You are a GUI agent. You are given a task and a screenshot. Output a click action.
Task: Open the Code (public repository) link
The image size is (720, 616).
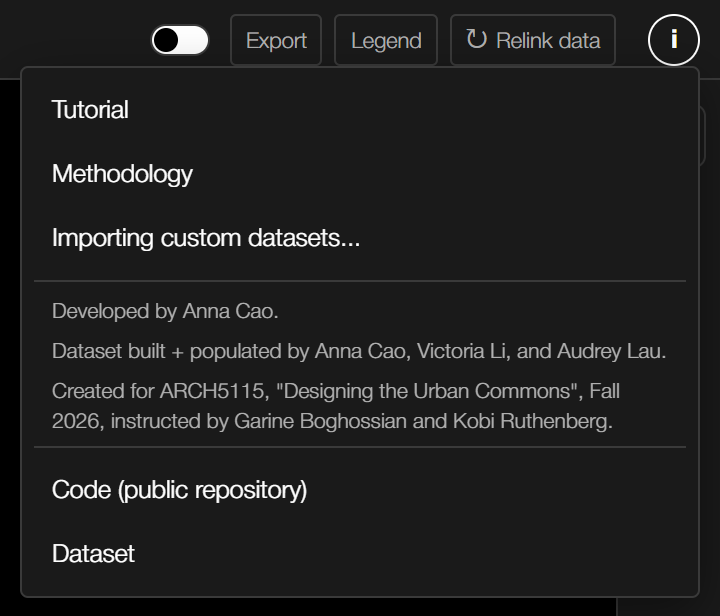[360, 490]
